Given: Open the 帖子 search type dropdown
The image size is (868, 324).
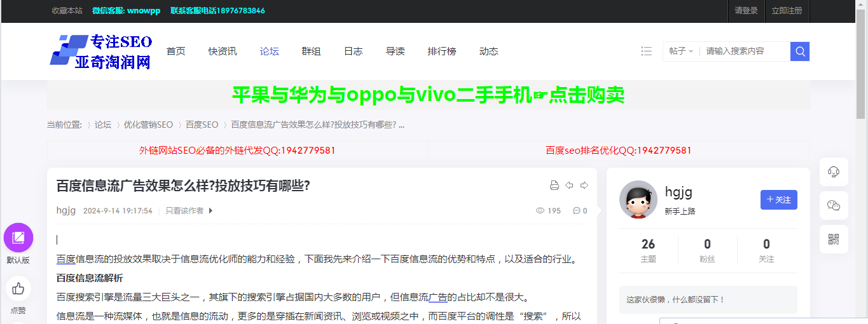Looking at the screenshot, I should coord(681,51).
